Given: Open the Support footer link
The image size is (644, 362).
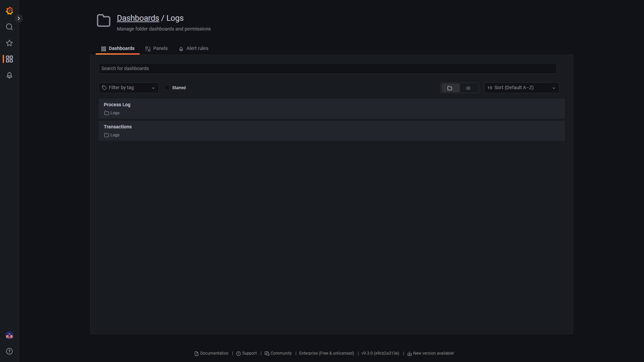Looking at the screenshot, I should click(x=247, y=354).
